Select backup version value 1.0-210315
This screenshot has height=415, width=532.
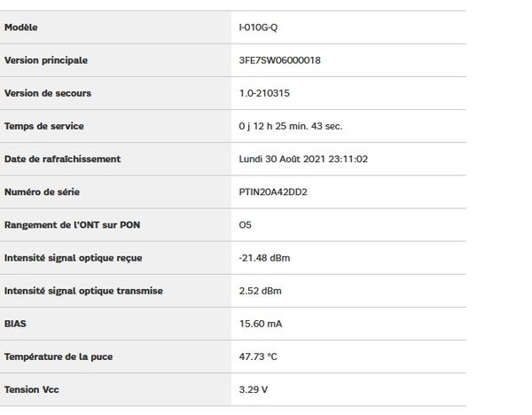pyautogui.click(x=264, y=93)
